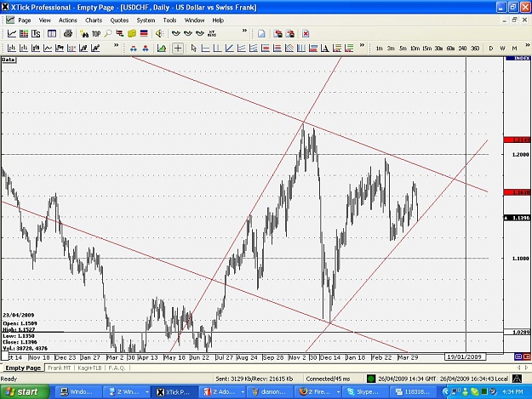Viewport: 532px width, 399px height.
Task: Select the magnifying glass zoom icon
Action: point(108,33)
